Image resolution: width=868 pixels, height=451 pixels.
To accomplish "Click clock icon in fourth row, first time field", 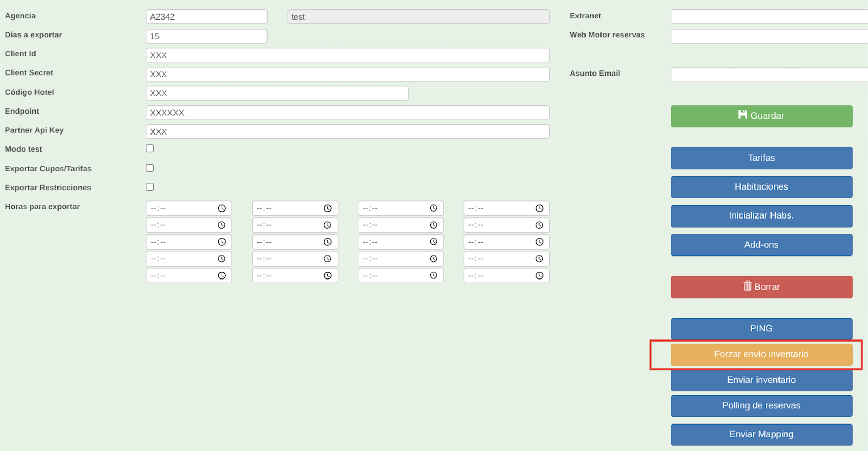I will tap(222, 259).
